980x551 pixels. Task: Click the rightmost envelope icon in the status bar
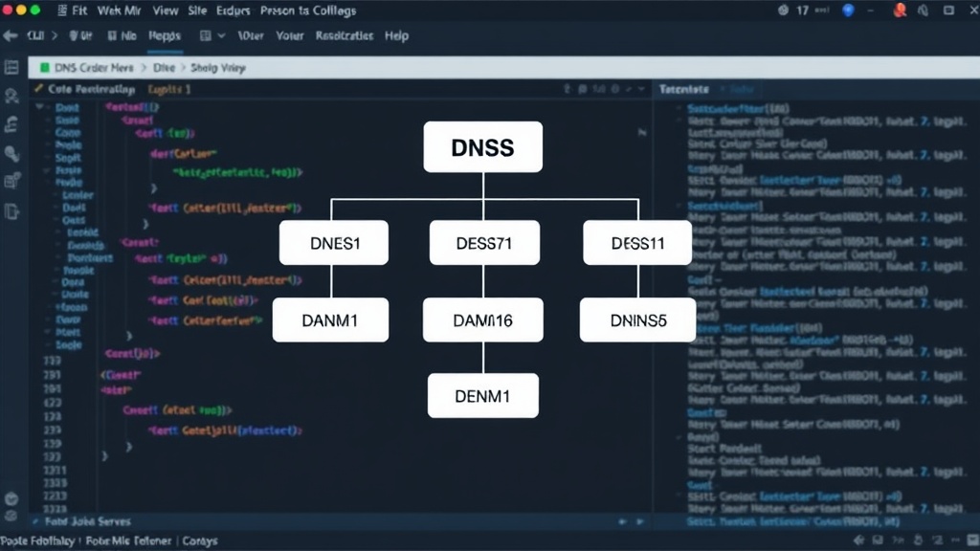[972, 540]
